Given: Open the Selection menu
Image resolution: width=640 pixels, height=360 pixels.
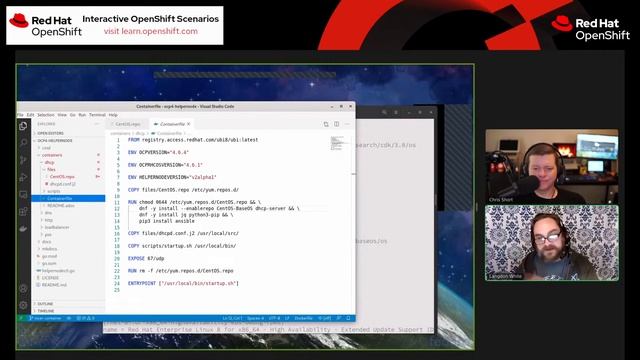Looking at the screenshot, I should 46,115.
